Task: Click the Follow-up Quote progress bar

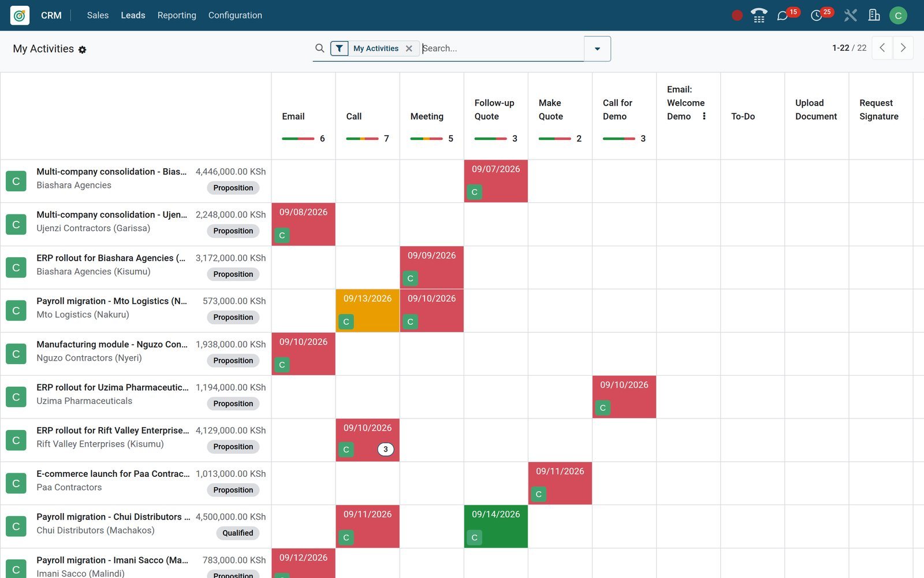Action: click(490, 139)
